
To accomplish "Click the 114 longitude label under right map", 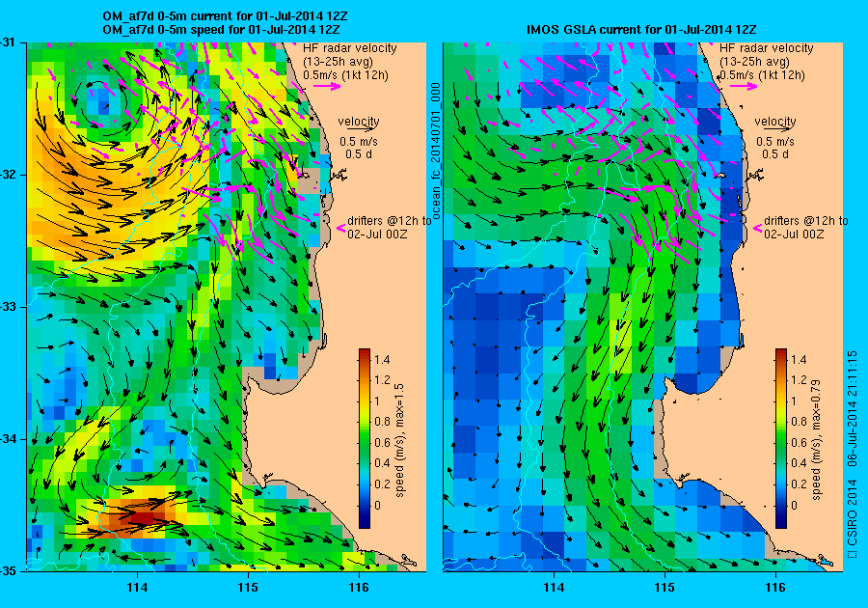I will click(554, 588).
